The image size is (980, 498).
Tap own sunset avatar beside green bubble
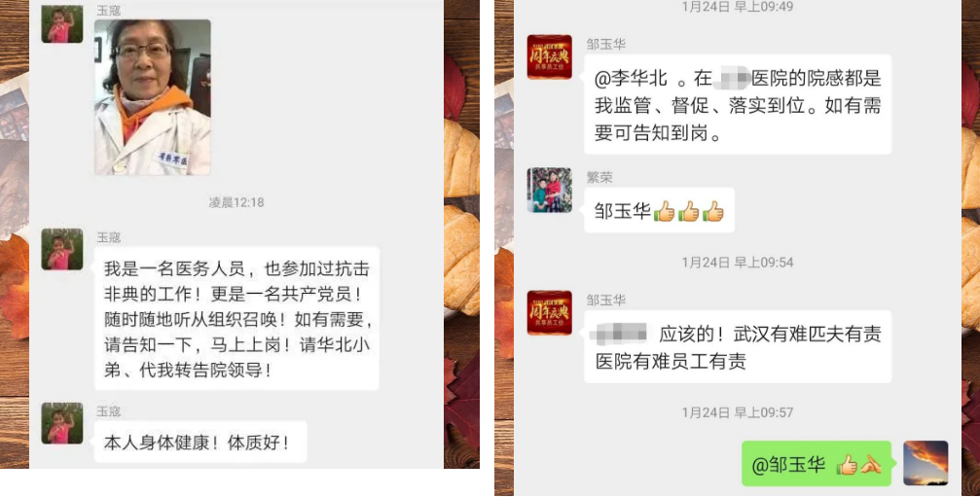(x=926, y=463)
